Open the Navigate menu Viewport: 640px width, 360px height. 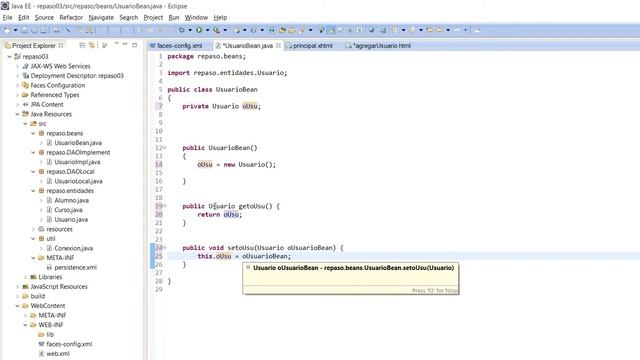coord(101,18)
